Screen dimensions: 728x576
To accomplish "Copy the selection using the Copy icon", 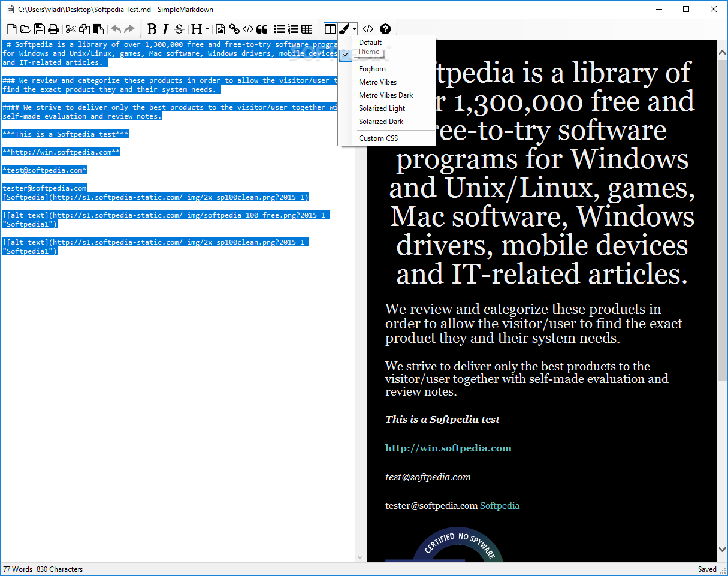I will point(85,29).
